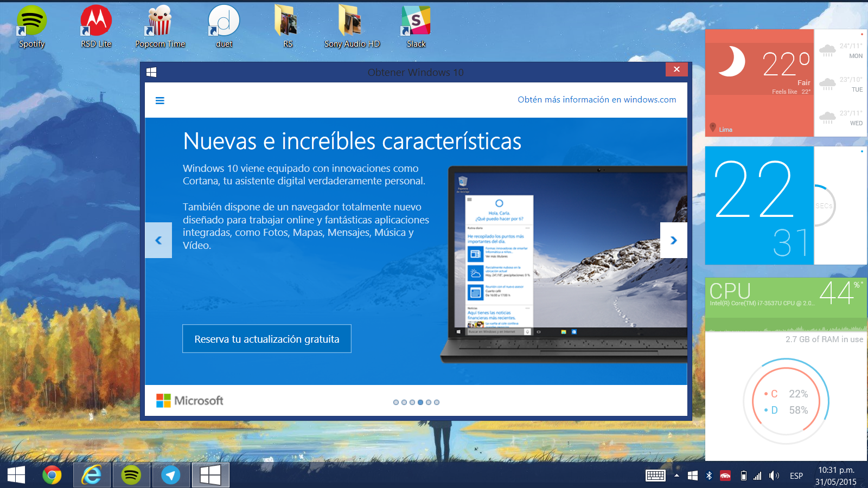Open the RS folder on desktop
868x488 pixels.
click(x=288, y=27)
